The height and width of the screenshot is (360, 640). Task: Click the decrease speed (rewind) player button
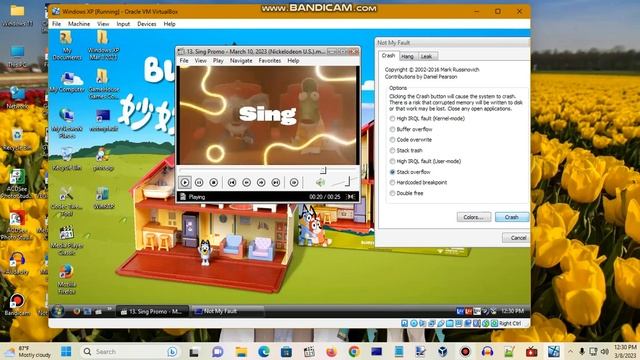tap(247, 182)
